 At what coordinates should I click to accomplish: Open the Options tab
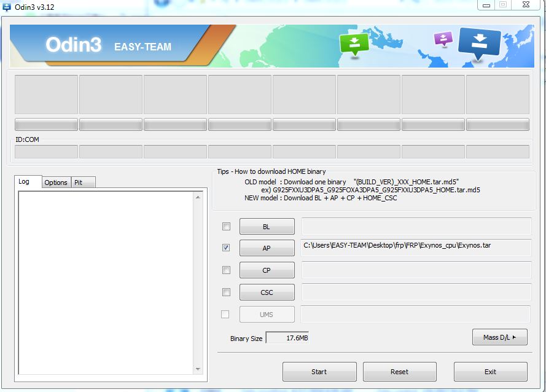tap(56, 182)
